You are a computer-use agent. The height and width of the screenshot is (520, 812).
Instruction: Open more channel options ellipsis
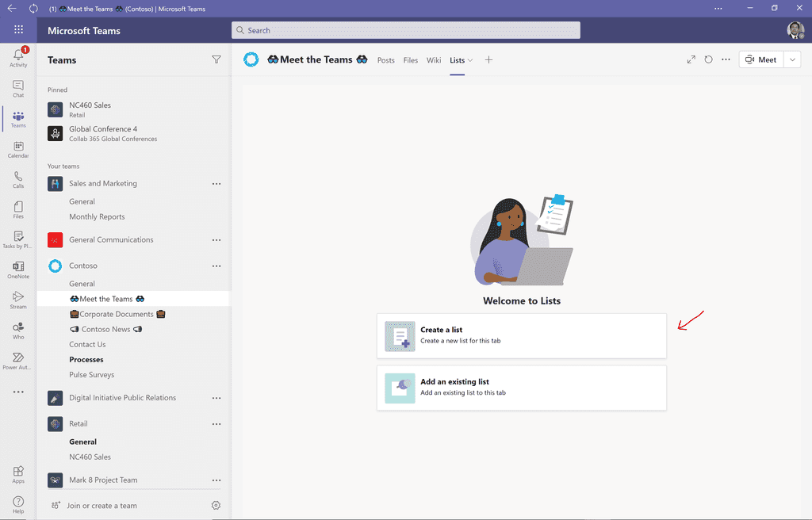click(x=726, y=59)
